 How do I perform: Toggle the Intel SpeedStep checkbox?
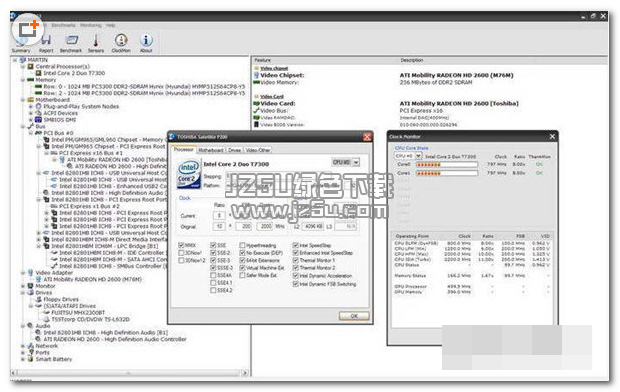(295, 245)
